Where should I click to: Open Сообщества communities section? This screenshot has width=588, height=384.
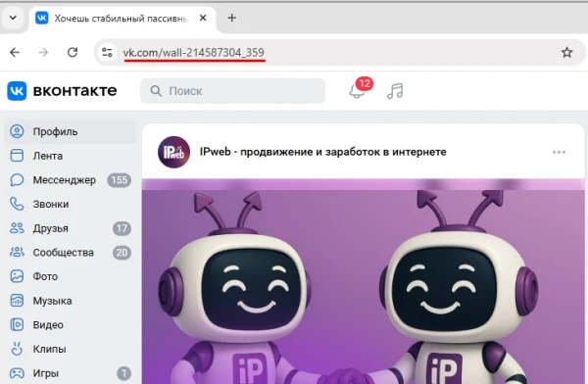pos(71,253)
